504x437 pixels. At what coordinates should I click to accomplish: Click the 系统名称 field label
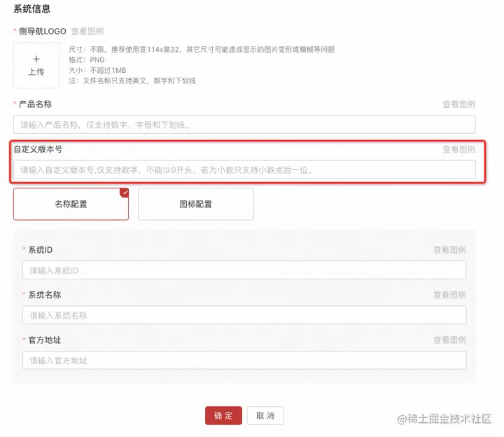45,295
